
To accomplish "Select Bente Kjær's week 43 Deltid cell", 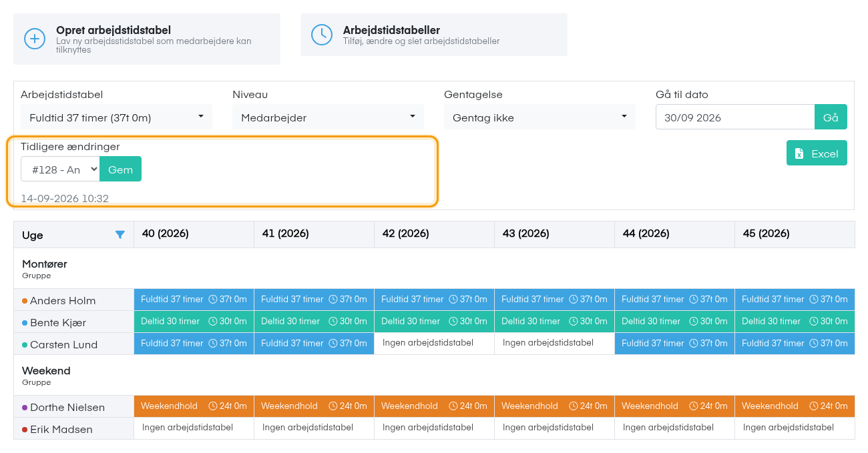I will point(555,322).
